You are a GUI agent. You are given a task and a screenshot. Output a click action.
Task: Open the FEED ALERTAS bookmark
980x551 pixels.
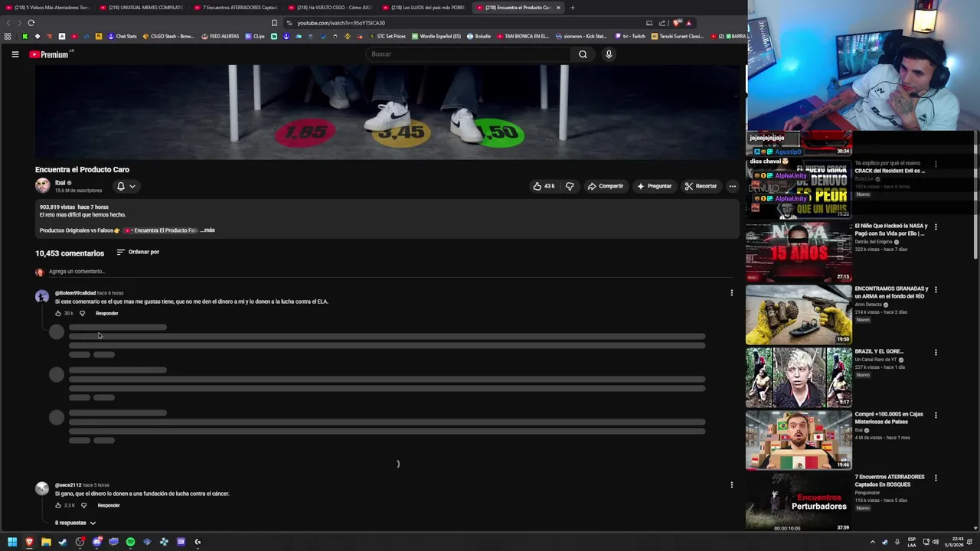tap(220, 36)
